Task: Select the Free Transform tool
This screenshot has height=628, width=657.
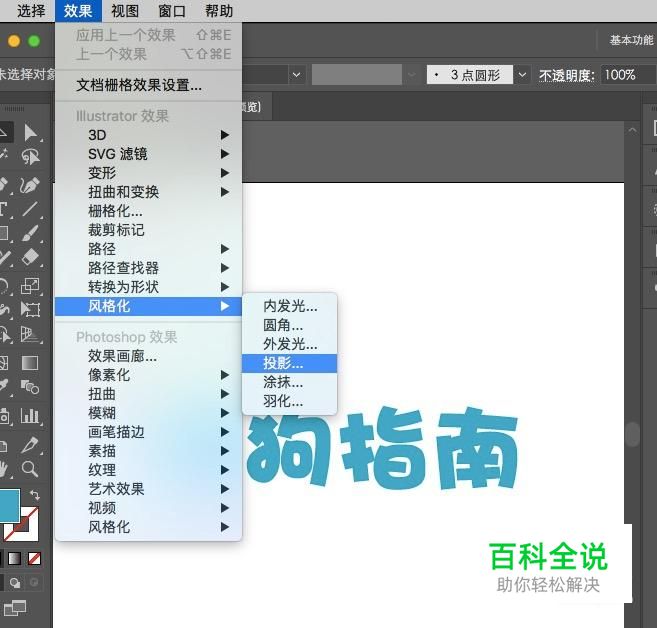Action: point(30,309)
